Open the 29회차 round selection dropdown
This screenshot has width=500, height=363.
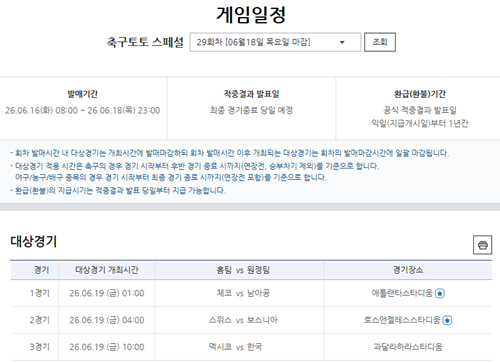click(x=275, y=42)
